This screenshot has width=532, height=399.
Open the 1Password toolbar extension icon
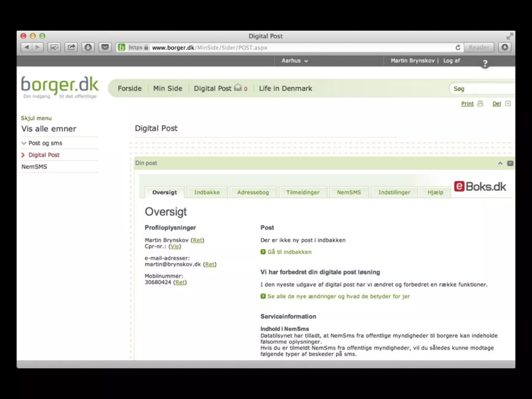click(x=88, y=47)
